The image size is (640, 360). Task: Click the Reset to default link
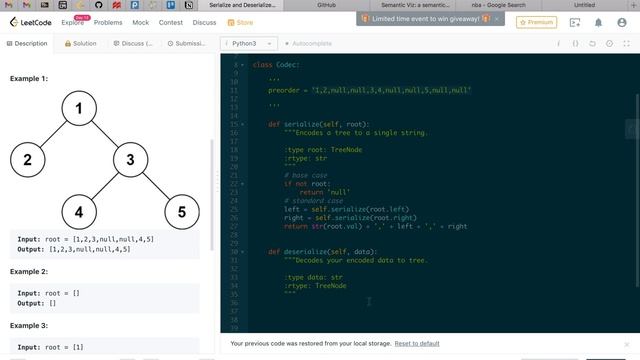pos(417,344)
